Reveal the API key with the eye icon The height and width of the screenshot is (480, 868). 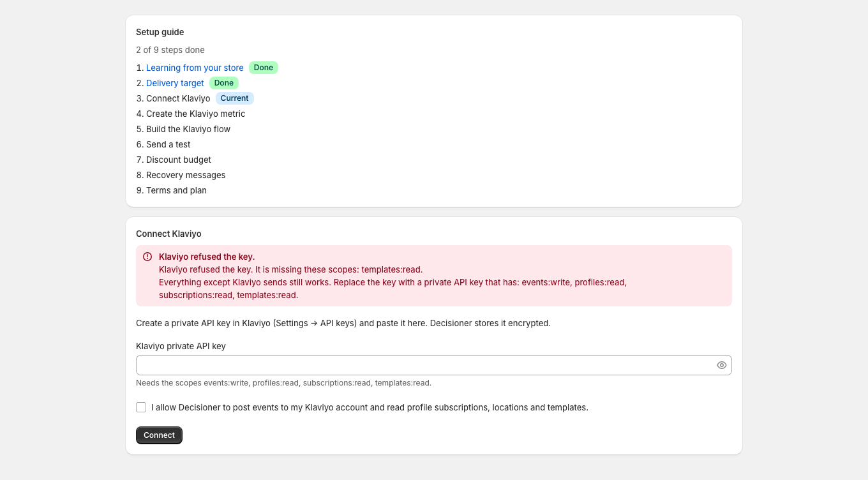pyautogui.click(x=722, y=365)
